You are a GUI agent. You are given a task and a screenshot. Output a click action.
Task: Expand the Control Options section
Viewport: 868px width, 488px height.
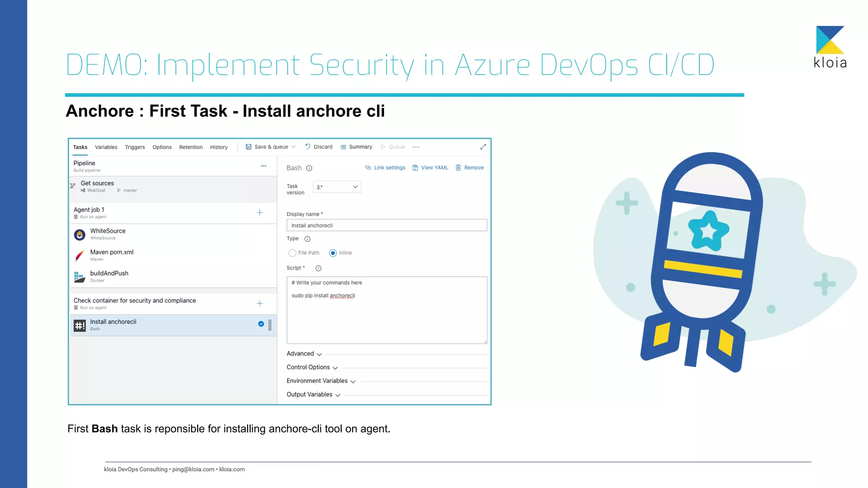[312, 367]
